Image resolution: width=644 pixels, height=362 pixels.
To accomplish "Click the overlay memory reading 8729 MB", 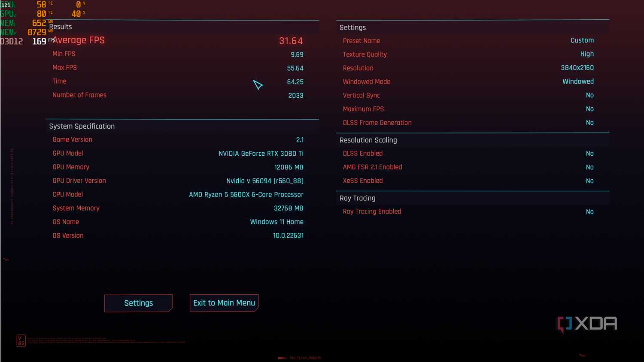I will point(37,32).
